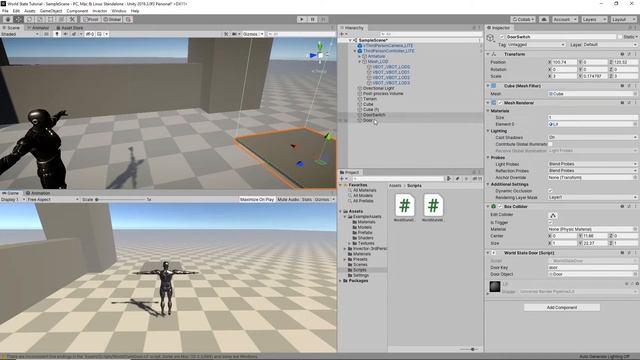Select the Hand tool in toolbar
Screen dimensions: 640x360
click(8, 19)
